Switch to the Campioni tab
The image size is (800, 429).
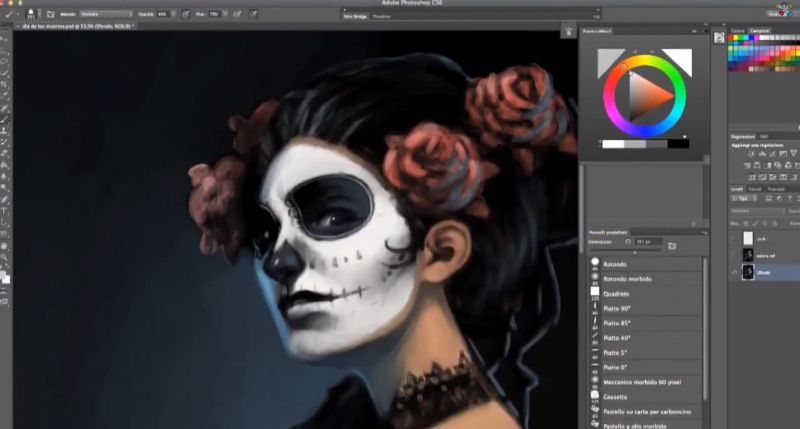pos(759,31)
